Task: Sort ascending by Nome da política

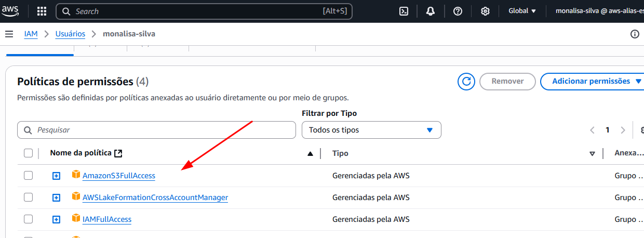Action: (311, 153)
